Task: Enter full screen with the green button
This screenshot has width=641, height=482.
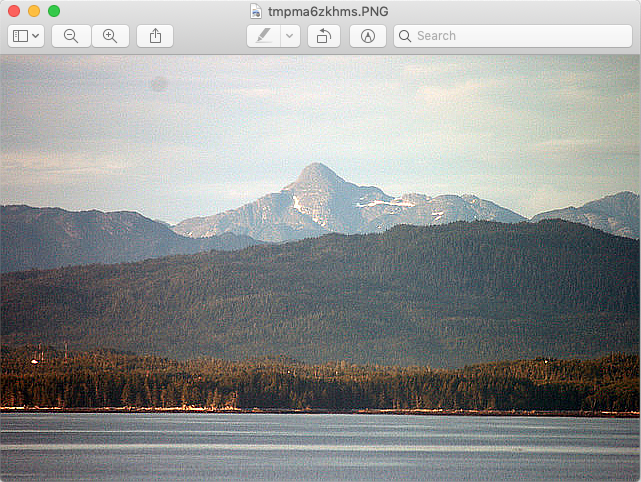Action: (54, 11)
